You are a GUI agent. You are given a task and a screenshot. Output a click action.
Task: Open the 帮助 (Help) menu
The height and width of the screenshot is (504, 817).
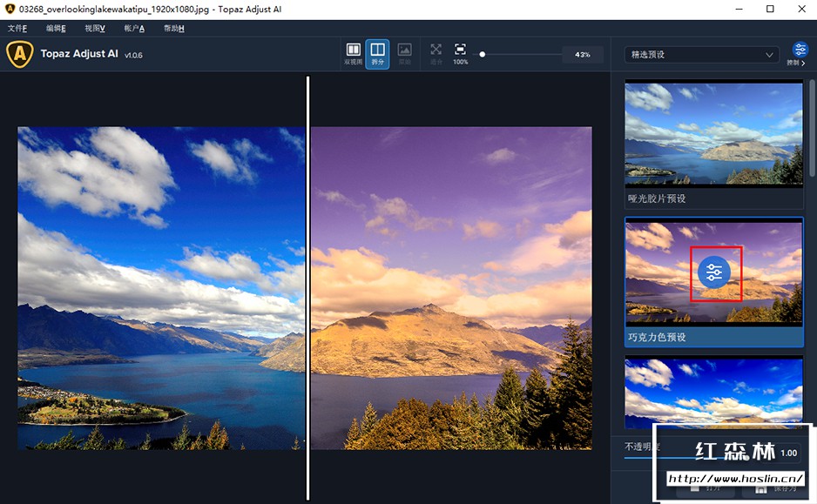(173, 28)
